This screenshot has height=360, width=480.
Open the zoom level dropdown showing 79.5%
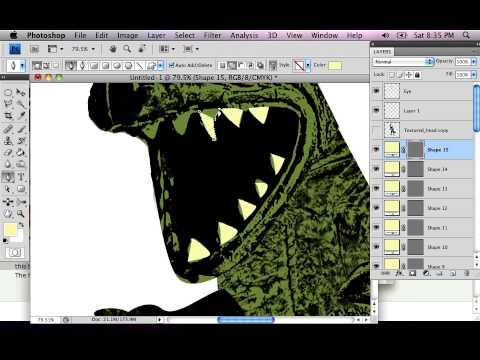click(x=83, y=49)
